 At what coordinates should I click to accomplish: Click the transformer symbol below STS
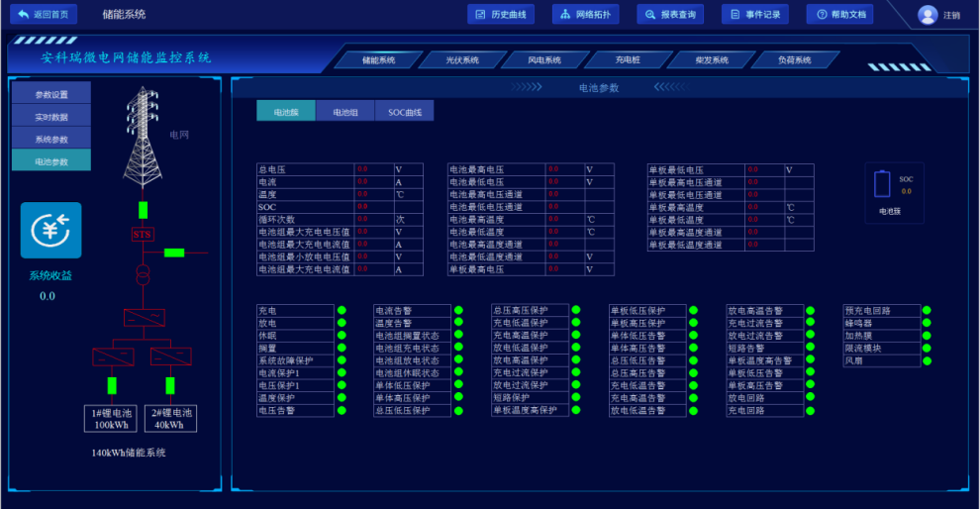pos(143,272)
